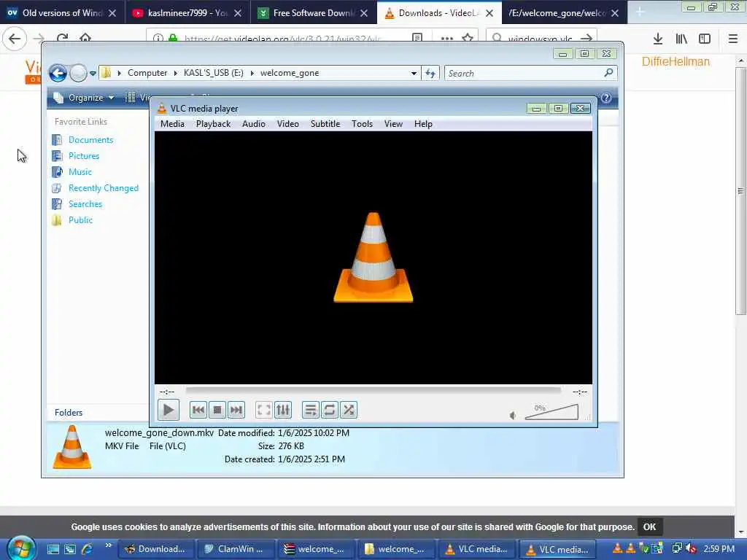This screenshot has width=747, height=560.
Task: Stop playback in VLC
Action: click(217, 410)
